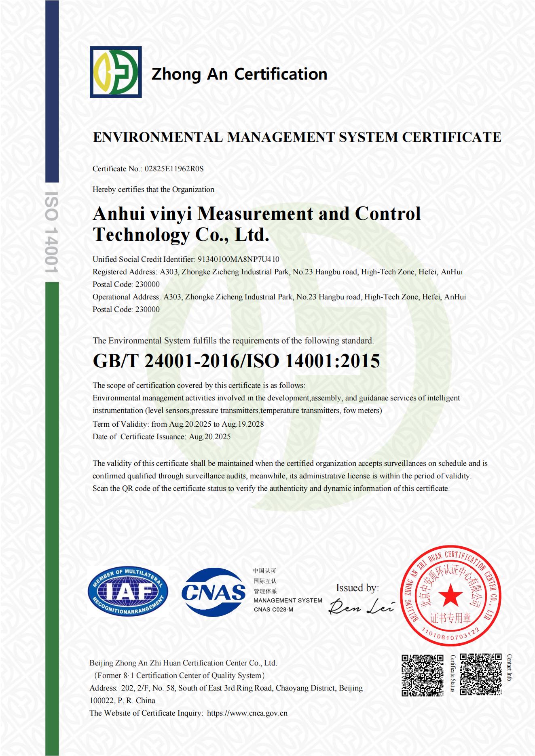Image resolution: width=535 pixels, height=756 pixels.
Task: Click the red Beijing Zhong An seal
Action: (450, 596)
